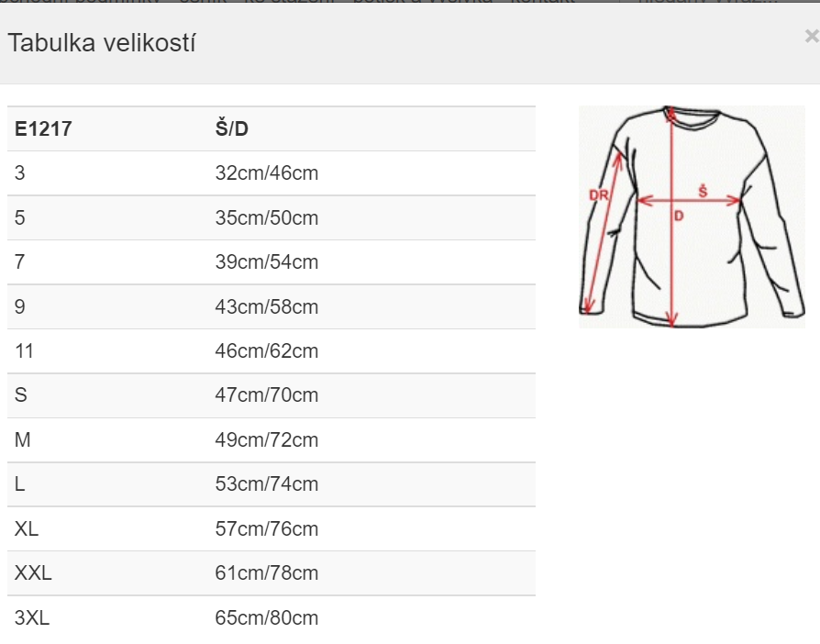Click the 32cm/46cm measurement cell

point(266,173)
